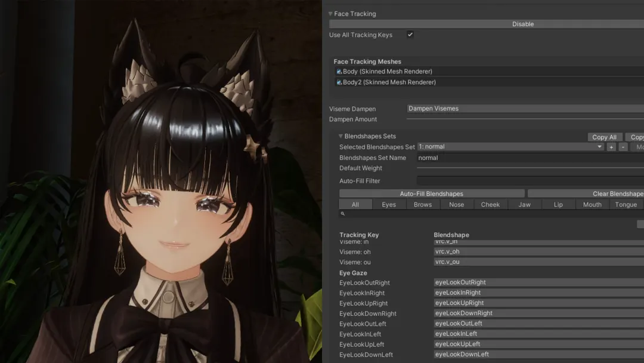Click the eyeLookInLeft blendshape field
644x363 pixels.
pyautogui.click(x=539, y=334)
